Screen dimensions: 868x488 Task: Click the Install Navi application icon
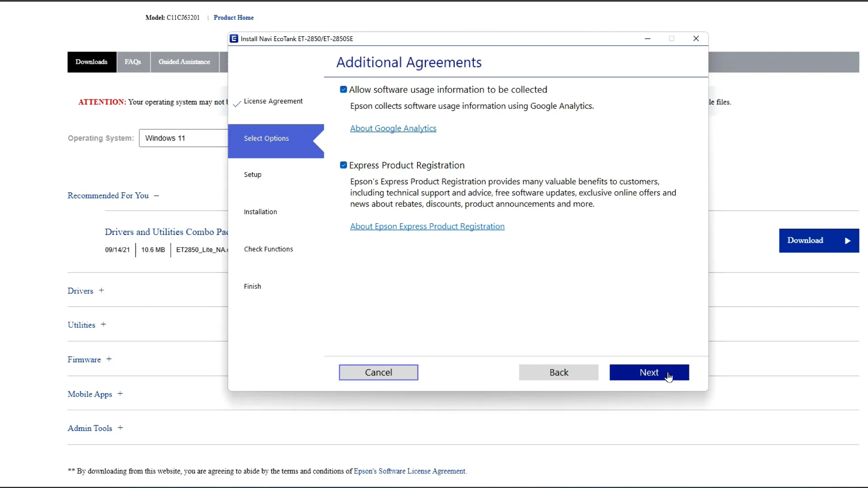click(234, 39)
